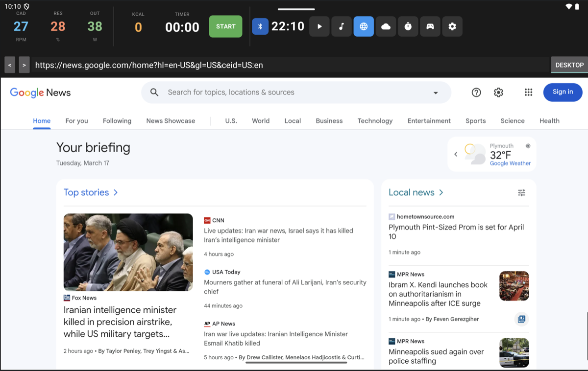Expand Top stories with its chevron
Screen dimensions: 588x371
click(115, 192)
